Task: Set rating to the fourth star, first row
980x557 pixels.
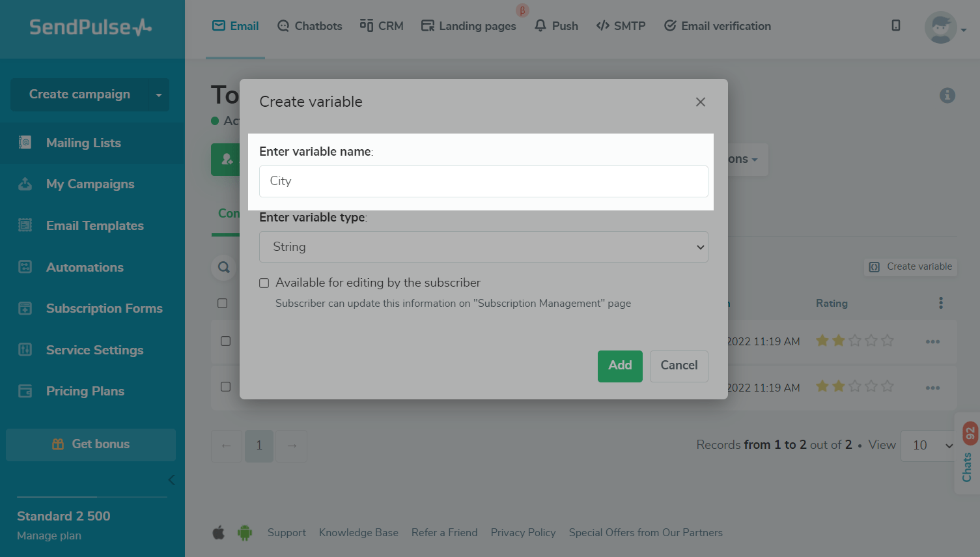Action: 871,341
